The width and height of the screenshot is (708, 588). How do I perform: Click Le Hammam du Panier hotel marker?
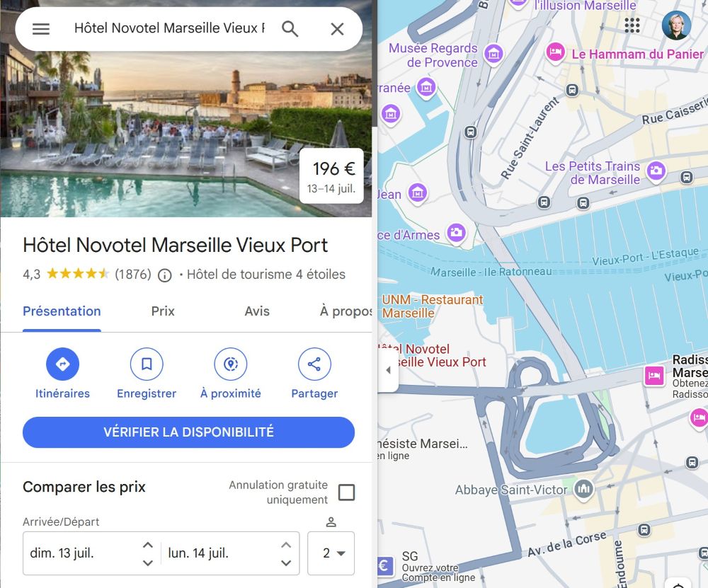(556, 52)
